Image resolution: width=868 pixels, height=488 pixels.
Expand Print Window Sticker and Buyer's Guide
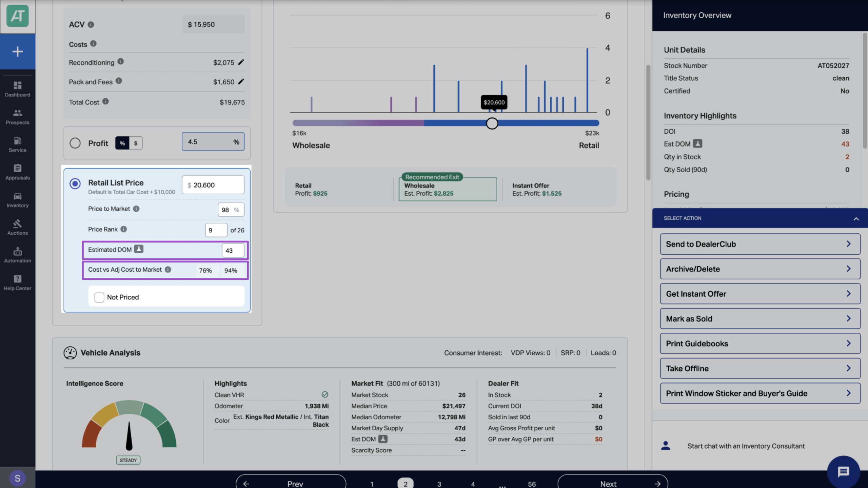point(760,393)
